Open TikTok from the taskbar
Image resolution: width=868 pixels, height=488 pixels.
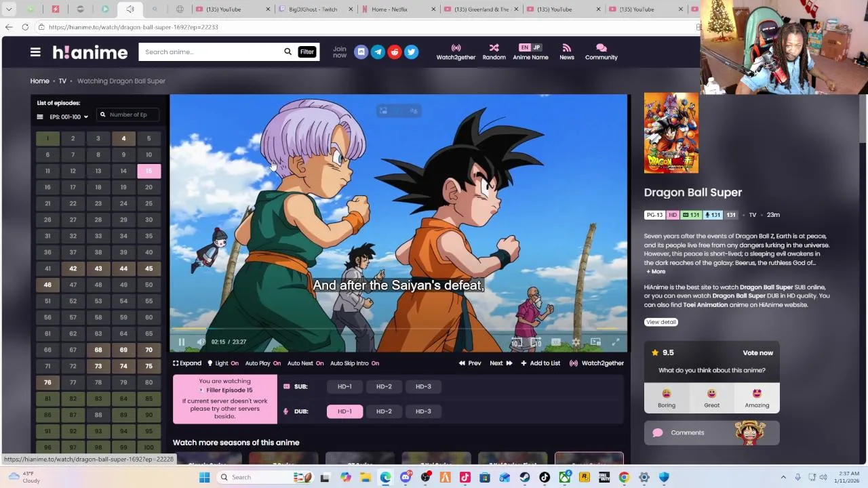click(x=545, y=477)
